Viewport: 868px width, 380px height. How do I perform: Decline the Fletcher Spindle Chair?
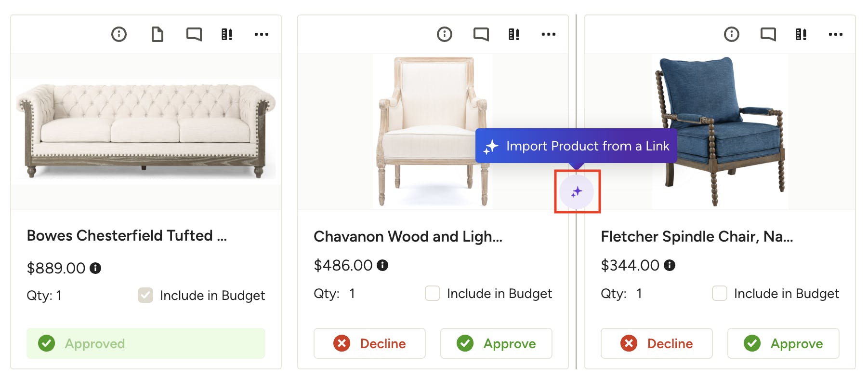[x=657, y=343]
